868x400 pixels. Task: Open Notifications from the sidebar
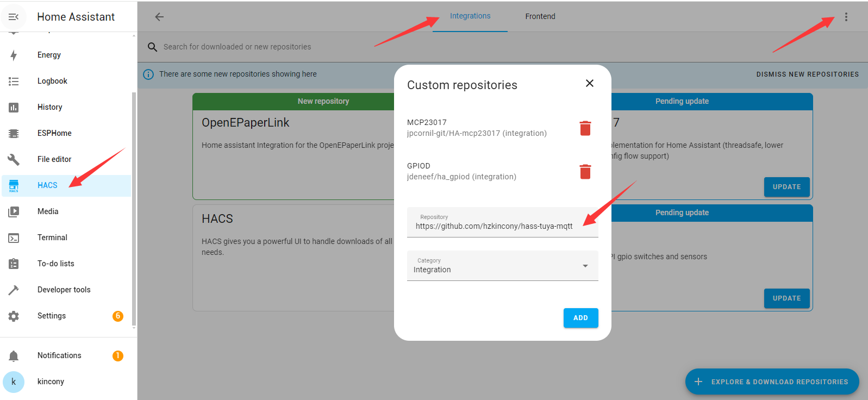[x=66, y=355]
